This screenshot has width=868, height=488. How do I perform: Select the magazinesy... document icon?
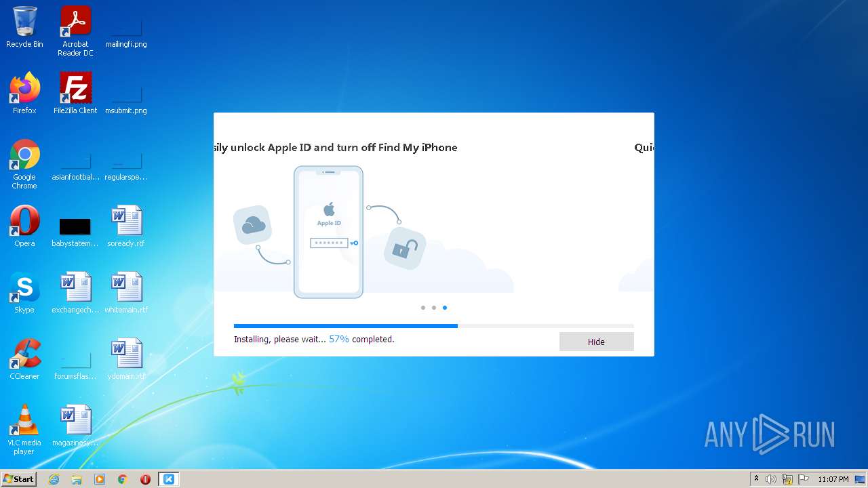pyautogui.click(x=75, y=426)
